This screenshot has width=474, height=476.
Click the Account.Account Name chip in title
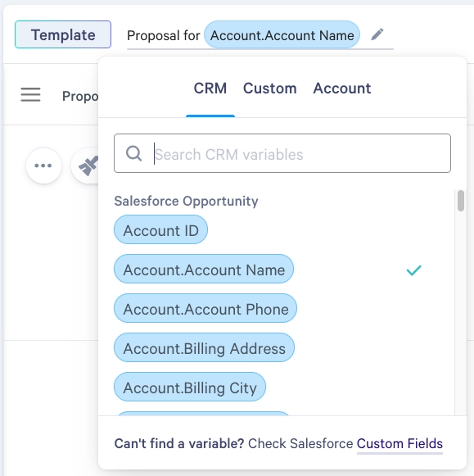click(282, 35)
